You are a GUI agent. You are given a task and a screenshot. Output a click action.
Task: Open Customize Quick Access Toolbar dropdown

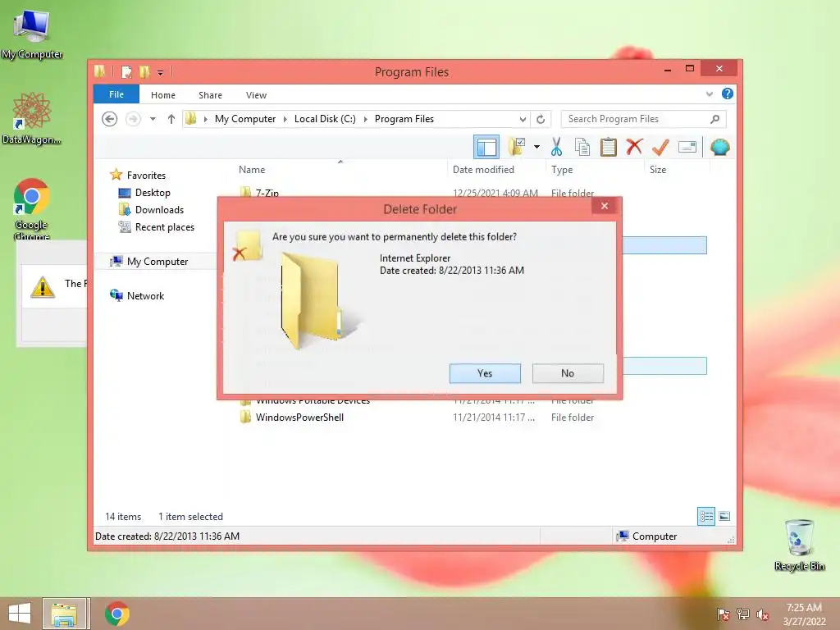point(160,72)
